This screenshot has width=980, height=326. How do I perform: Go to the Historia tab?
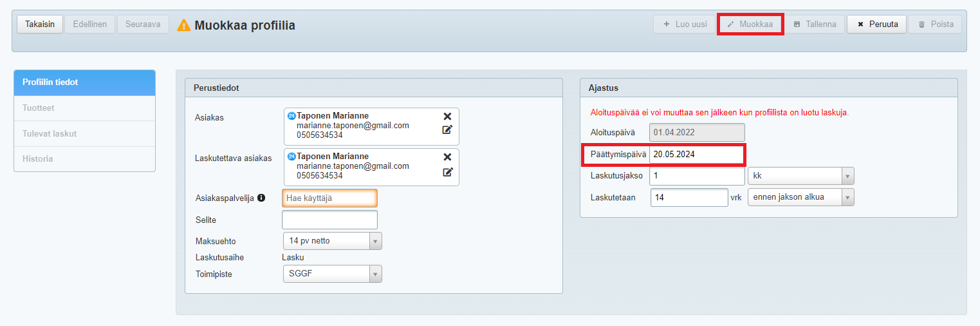[84, 158]
